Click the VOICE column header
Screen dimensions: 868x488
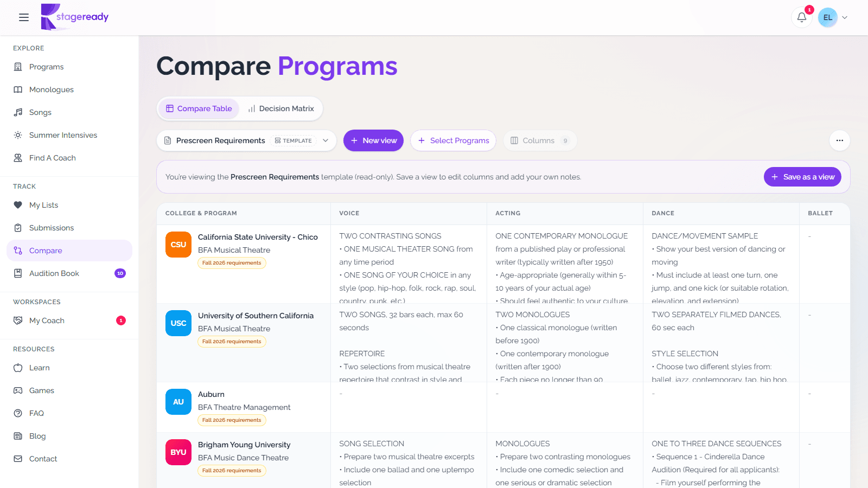point(349,213)
